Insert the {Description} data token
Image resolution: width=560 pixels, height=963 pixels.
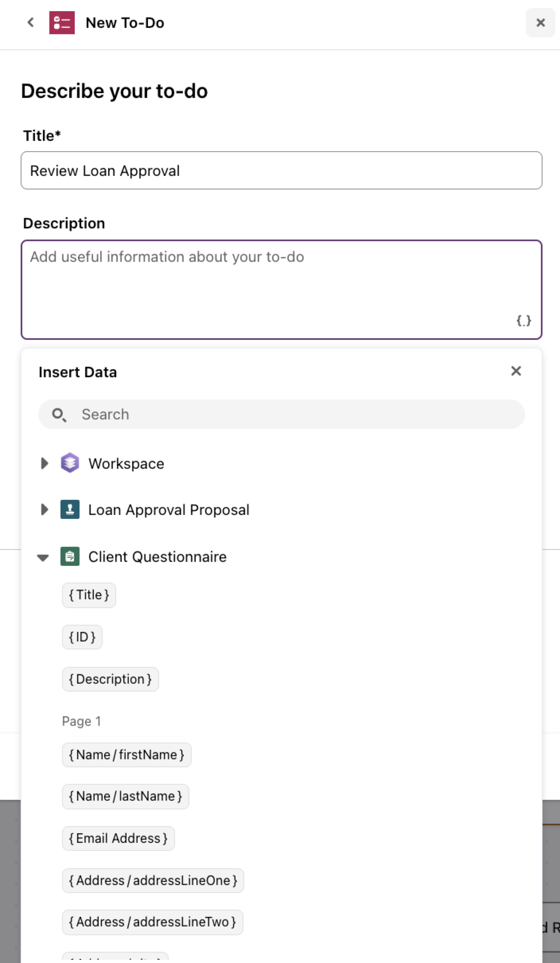click(x=111, y=679)
